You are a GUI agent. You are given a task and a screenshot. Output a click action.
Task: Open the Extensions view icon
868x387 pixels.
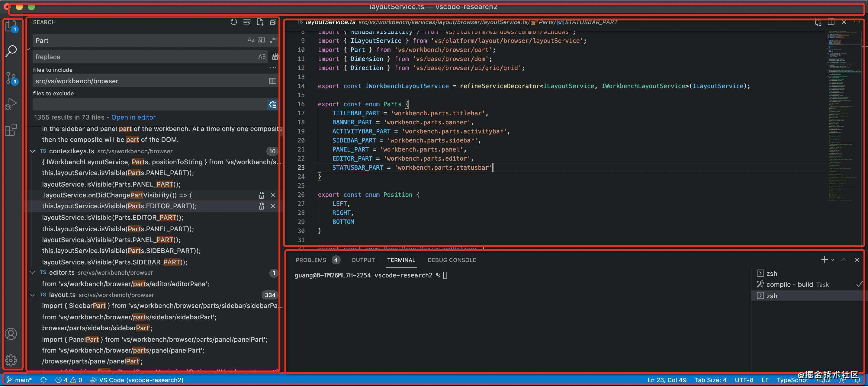click(x=11, y=130)
